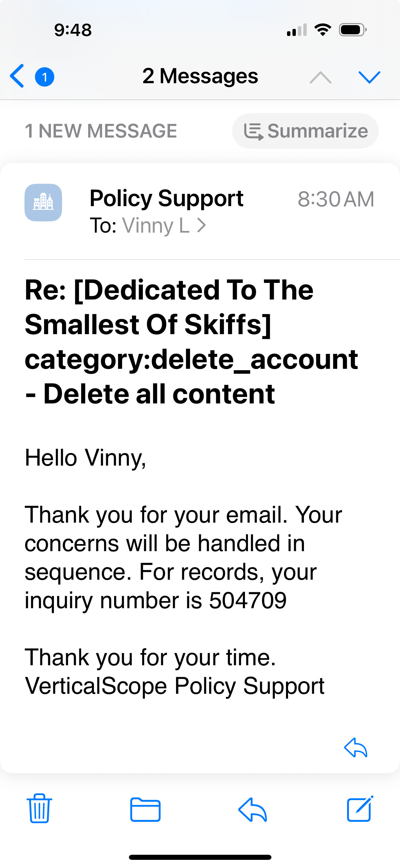The height and width of the screenshot is (868, 400).
Task: Compose a new message
Action: click(360, 809)
